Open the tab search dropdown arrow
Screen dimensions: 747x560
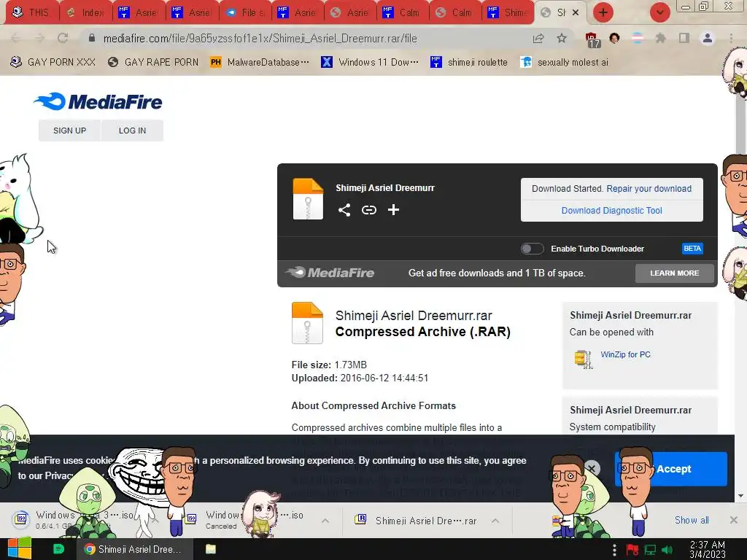[x=659, y=12]
